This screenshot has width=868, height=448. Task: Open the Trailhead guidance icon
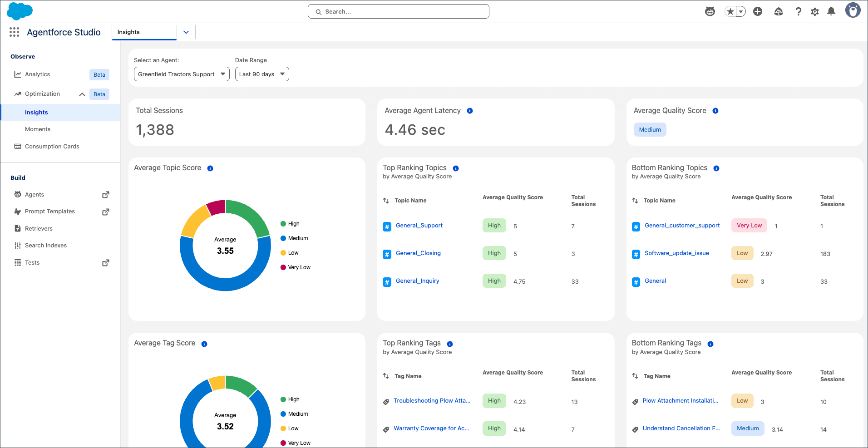point(779,12)
